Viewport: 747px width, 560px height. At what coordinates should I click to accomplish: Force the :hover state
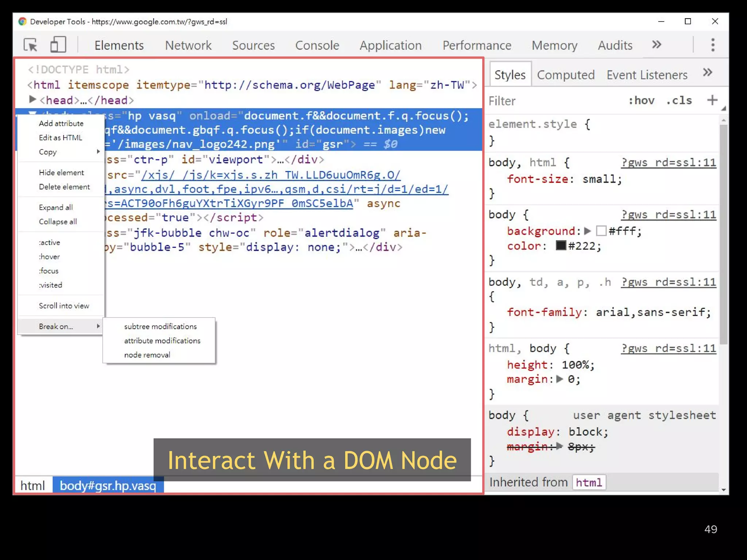(x=61, y=257)
